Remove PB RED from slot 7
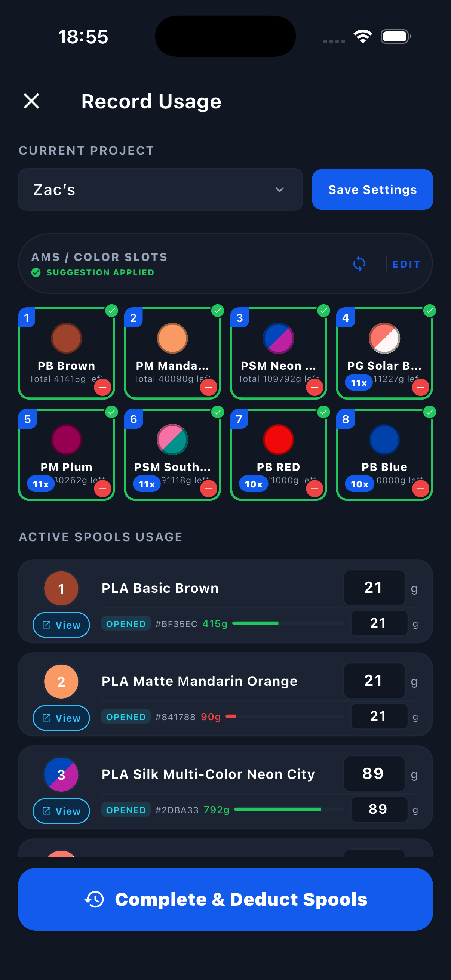The width and height of the screenshot is (451, 980). click(315, 489)
